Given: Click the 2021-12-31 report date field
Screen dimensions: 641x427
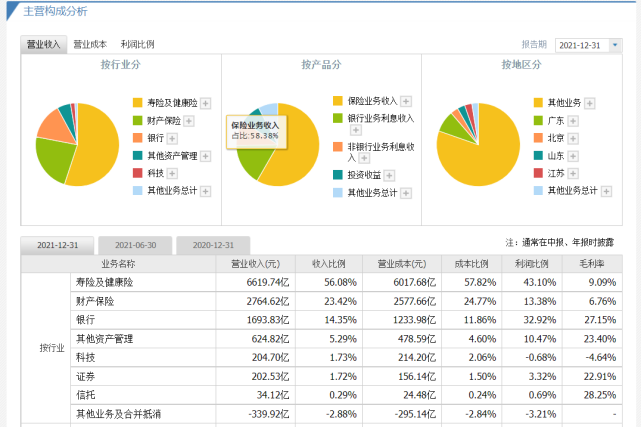Looking at the screenshot, I should click(582, 45).
